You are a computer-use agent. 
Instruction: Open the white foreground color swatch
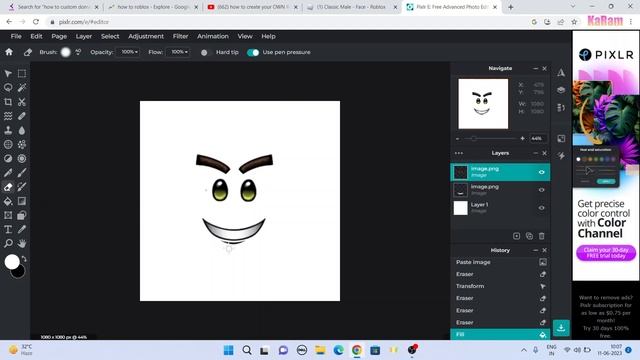coord(12,262)
